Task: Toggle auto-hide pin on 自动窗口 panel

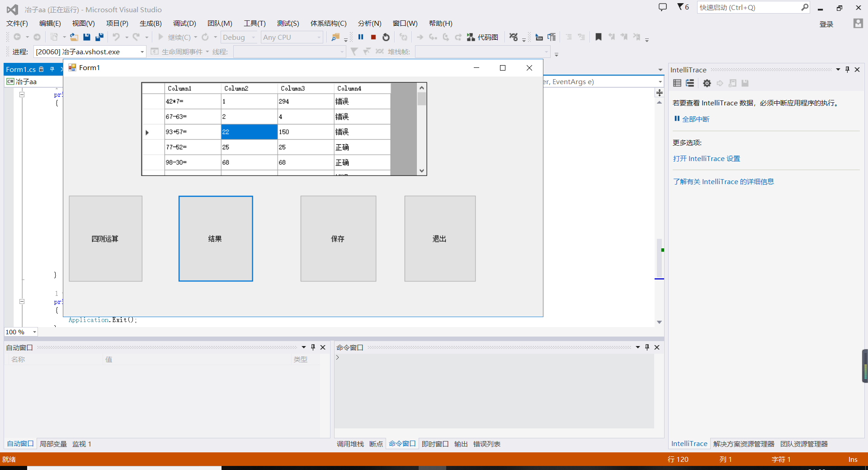Action: click(313, 347)
